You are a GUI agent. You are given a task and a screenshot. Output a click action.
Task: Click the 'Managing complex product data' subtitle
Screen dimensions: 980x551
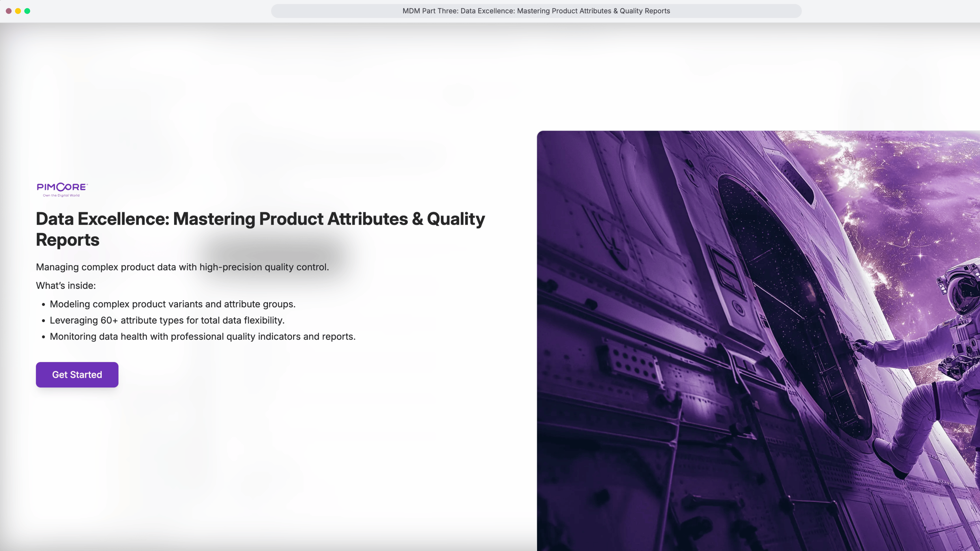click(182, 267)
